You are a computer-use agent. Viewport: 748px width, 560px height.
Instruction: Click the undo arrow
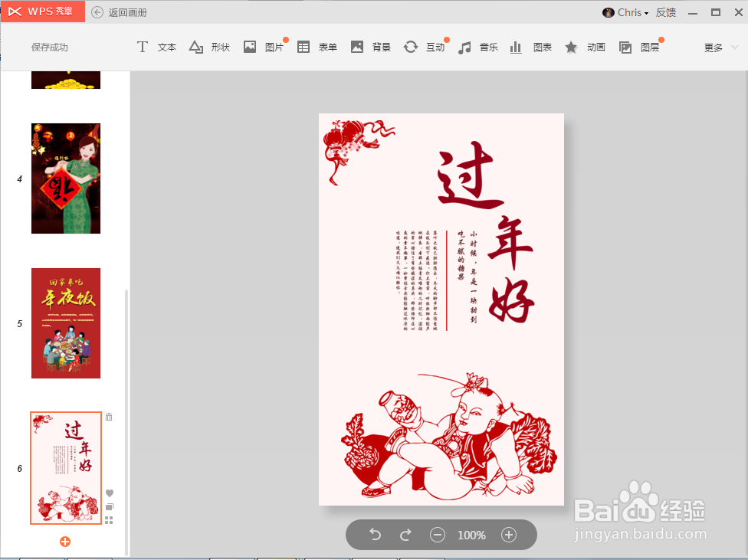pos(375,535)
